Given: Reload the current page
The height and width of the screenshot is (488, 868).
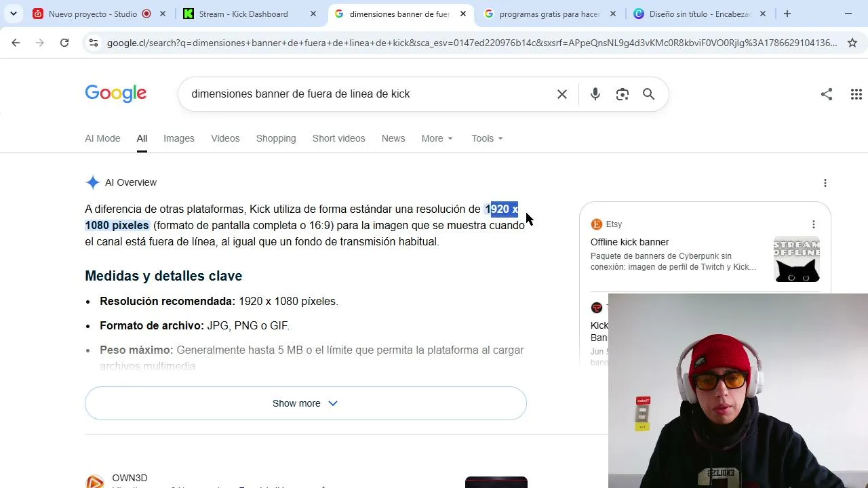Looking at the screenshot, I should coord(64,43).
